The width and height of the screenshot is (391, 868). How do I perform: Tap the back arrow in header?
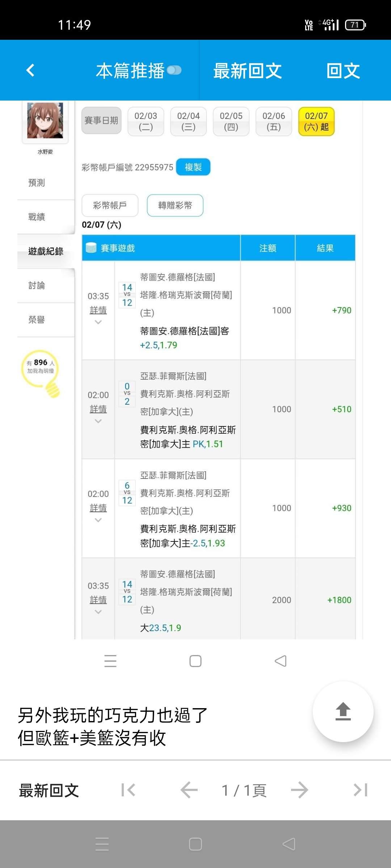click(x=30, y=70)
